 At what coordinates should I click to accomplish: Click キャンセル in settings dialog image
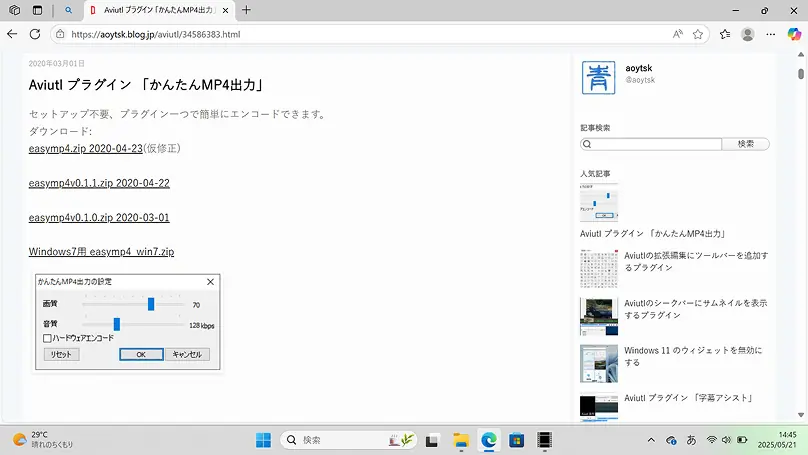point(187,355)
